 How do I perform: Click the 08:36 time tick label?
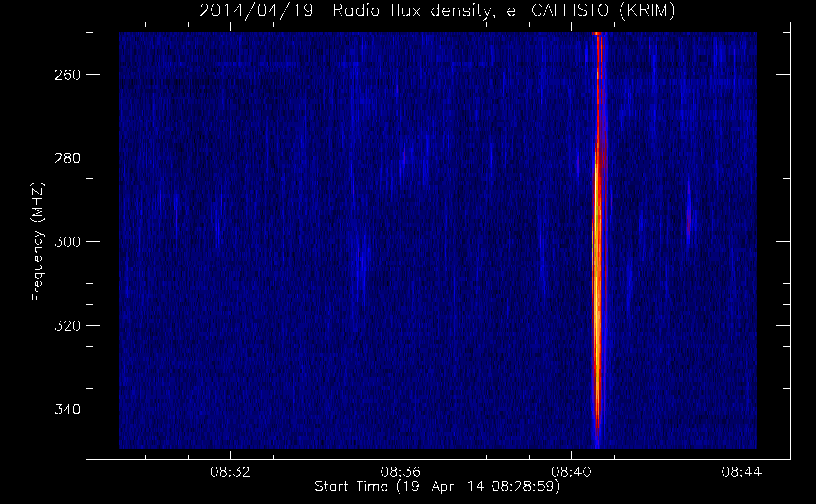pos(401,472)
